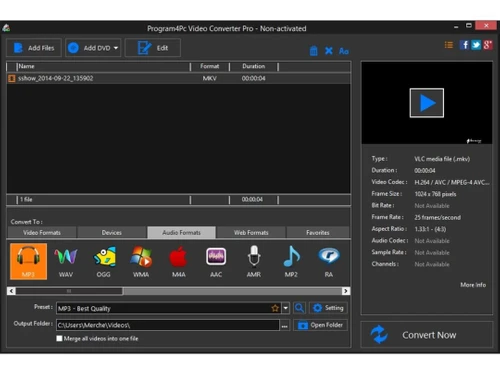The image size is (500, 375).
Task: Click the '1 file' status text
Action: pyautogui.click(x=26, y=199)
